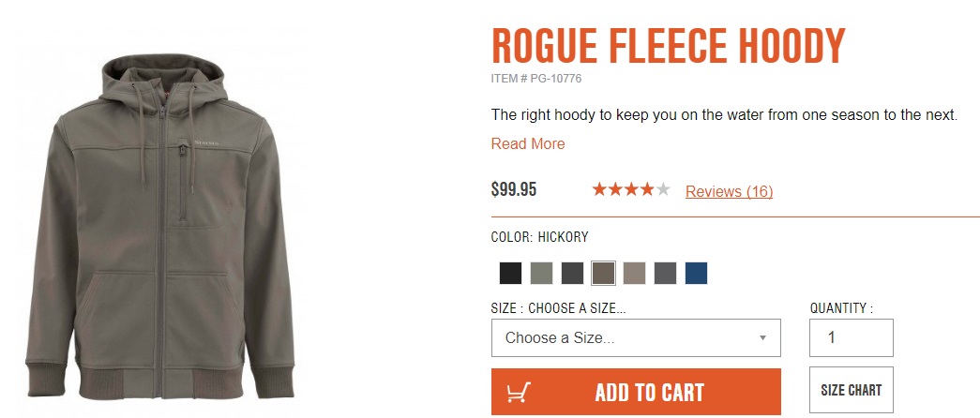Choose the light taupe color swatch
The image size is (980, 418).
634,273
